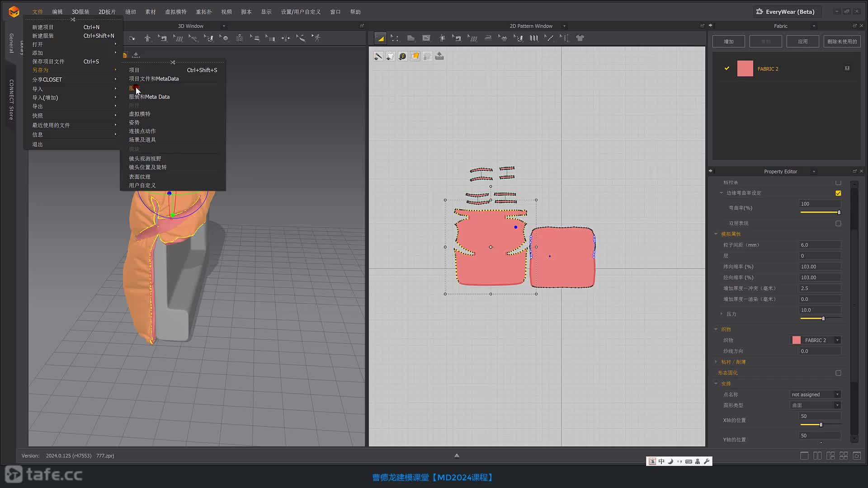Choose the Internal Rectangle tool in 2D toolbar
Image resolution: width=868 pixels, height=488 pixels.
(426, 38)
